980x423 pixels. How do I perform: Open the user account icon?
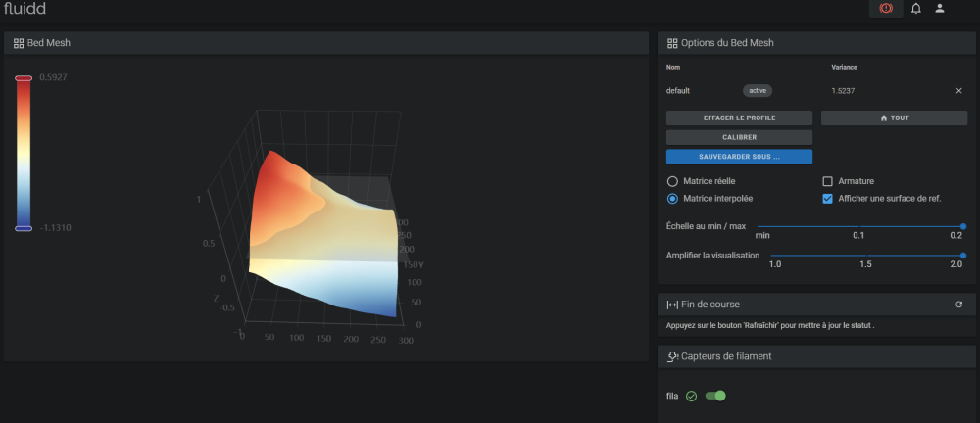(x=940, y=9)
